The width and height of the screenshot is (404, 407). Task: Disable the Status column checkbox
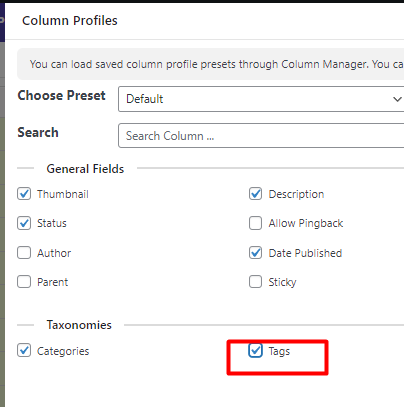tap(24, 223)
